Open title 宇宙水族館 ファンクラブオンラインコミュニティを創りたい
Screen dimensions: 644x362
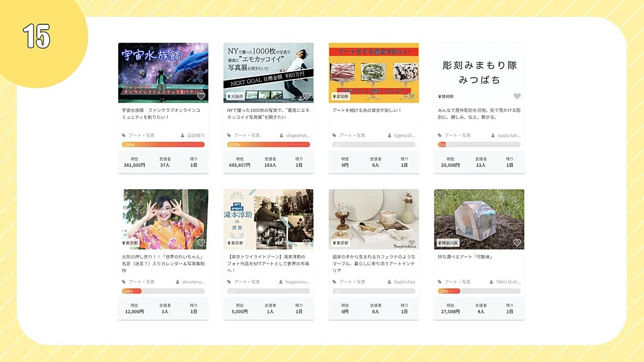(162, 114)
